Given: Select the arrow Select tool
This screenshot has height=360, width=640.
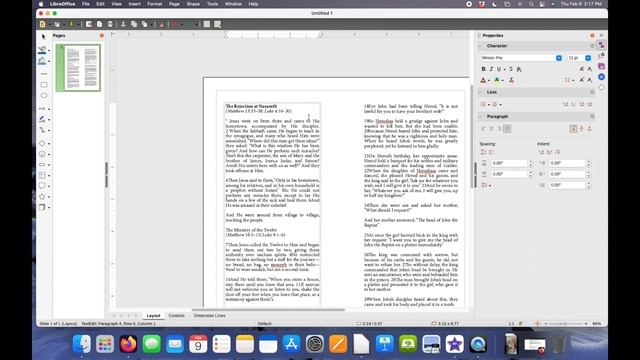Looking at the screenshot, I should [44, 37].
